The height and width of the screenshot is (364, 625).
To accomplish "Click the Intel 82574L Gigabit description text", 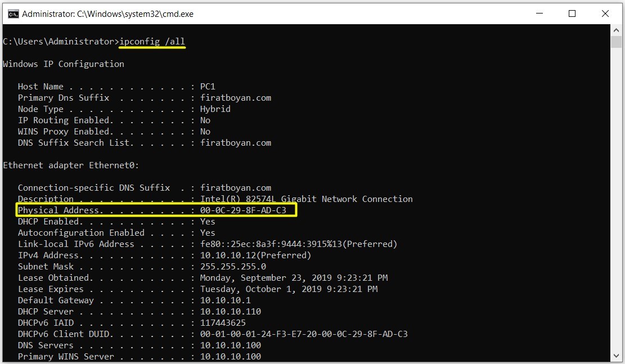I will (x=306, y=199).
